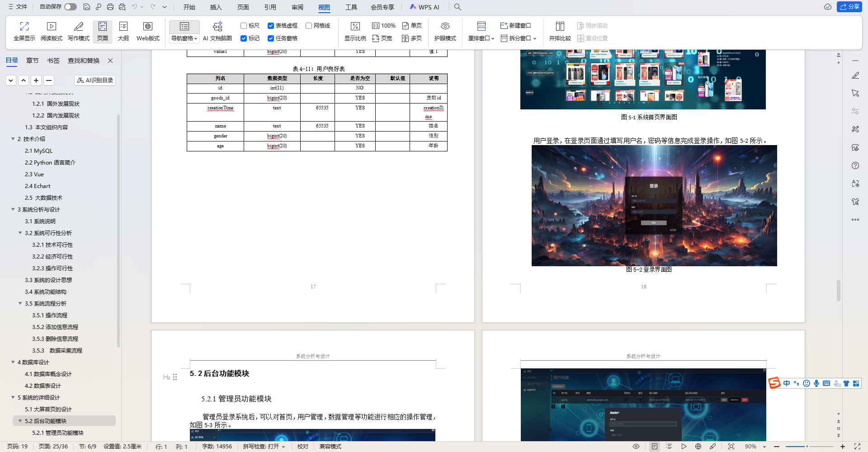Screen dimensions: 868x452
Task: Switch to the 插入 ribbon tab
Action: pos(216,7)
